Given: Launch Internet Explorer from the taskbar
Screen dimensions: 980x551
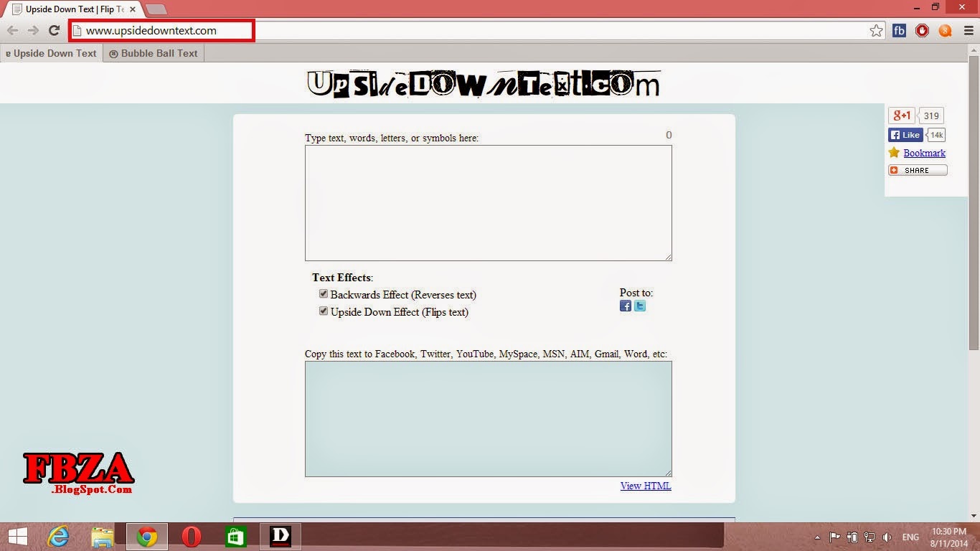Looking at the screenshot, I should click(58, 537).
